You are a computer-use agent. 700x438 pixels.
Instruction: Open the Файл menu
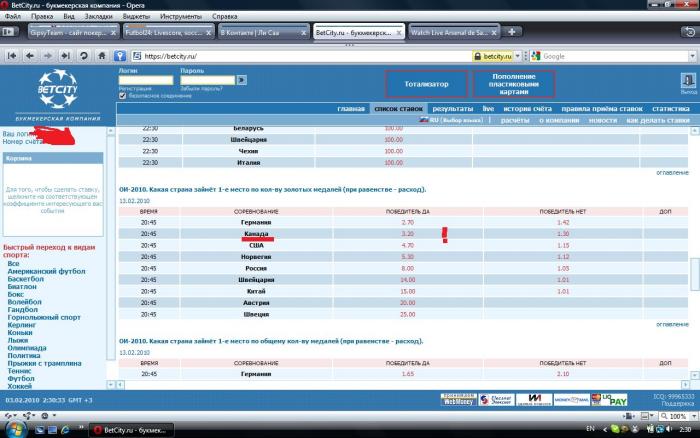click(x=13, y=16)
